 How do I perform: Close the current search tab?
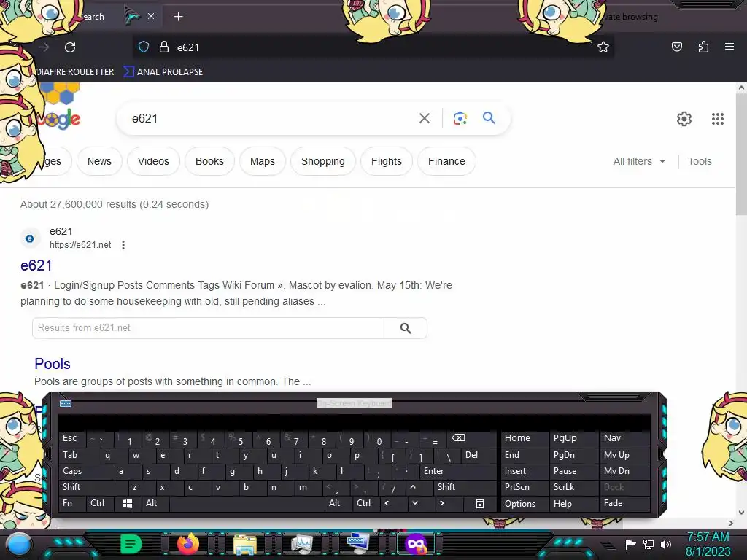coord(150,16)
